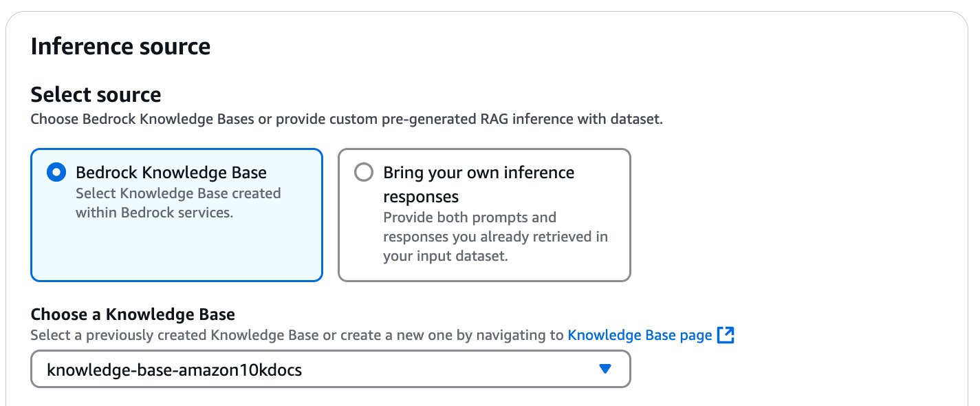Choose the Bring your own inference responses radio
Image resolution: width=980 pixels, height=406 pixels.
pos(363,172)
